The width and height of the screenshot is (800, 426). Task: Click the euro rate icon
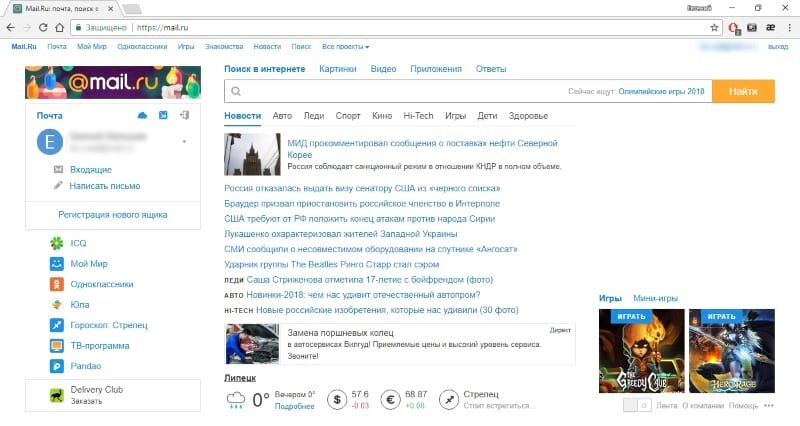[390, 400]
